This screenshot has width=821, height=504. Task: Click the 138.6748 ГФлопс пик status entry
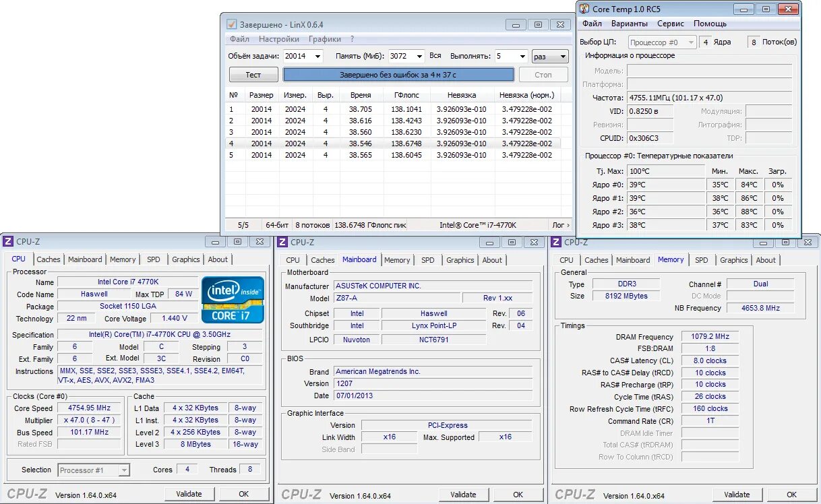(371, 225)
